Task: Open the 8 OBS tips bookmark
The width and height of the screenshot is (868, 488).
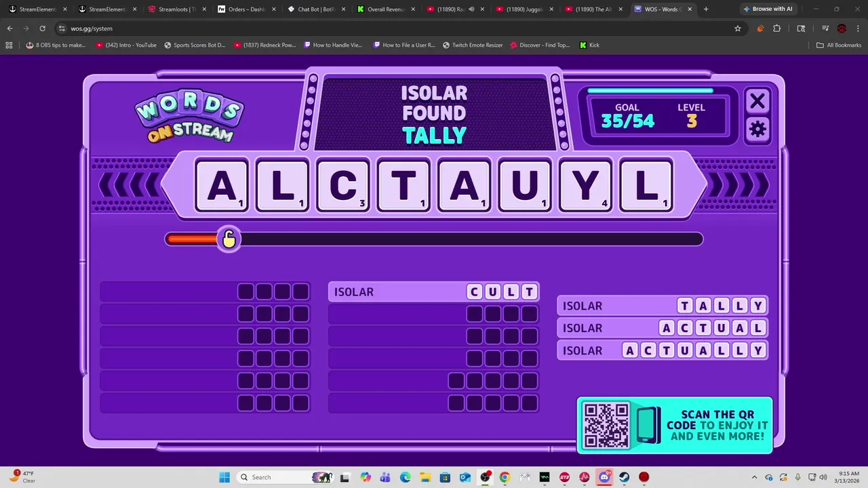Action: (x=56, y=45)
